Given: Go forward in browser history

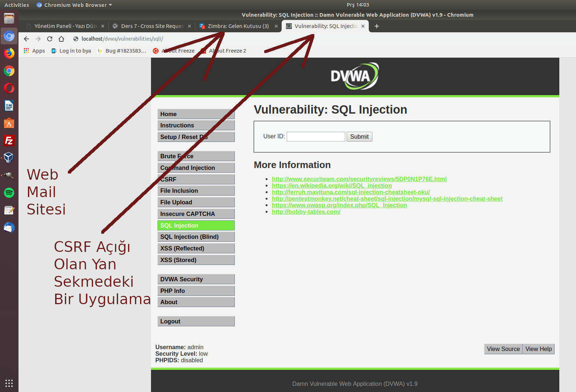Looking at the screenshot, I should click(x=38, y=39).
